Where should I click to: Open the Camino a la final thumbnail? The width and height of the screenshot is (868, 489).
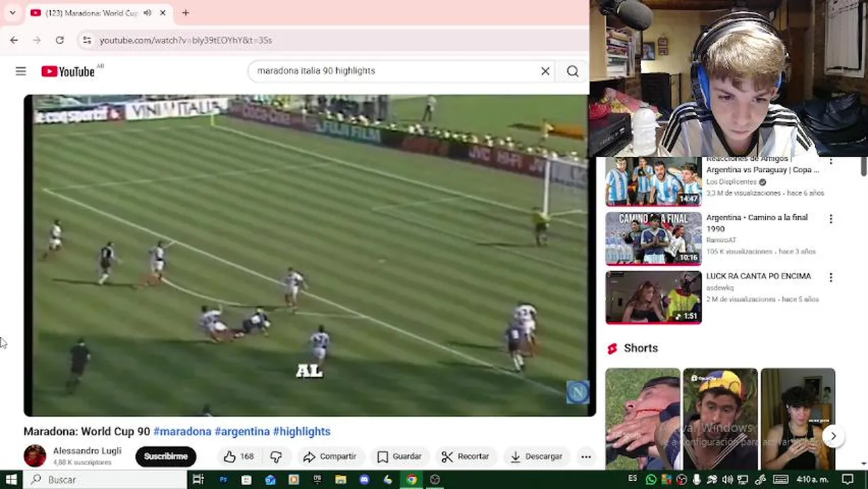pyautogui.click(x=653, y=238)
